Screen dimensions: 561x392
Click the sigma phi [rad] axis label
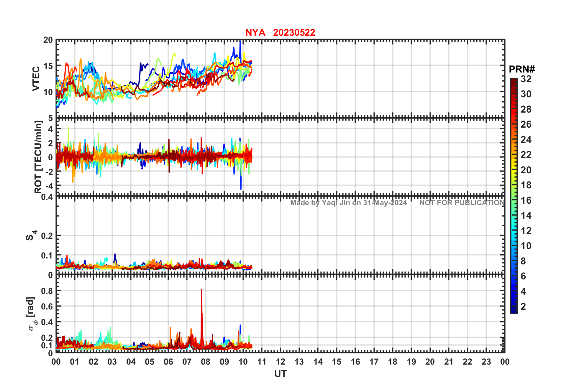coord(32,314)
